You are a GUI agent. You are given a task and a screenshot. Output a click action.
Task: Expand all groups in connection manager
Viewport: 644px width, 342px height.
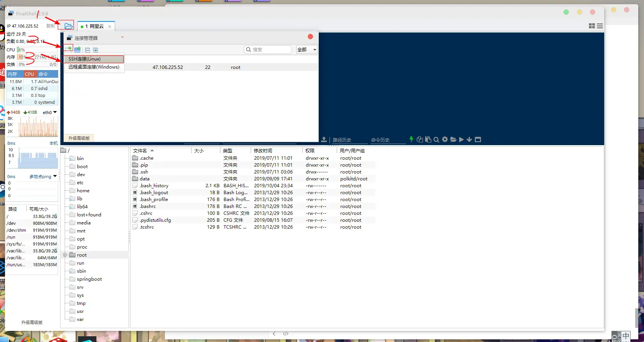click(x=96, y=50)
